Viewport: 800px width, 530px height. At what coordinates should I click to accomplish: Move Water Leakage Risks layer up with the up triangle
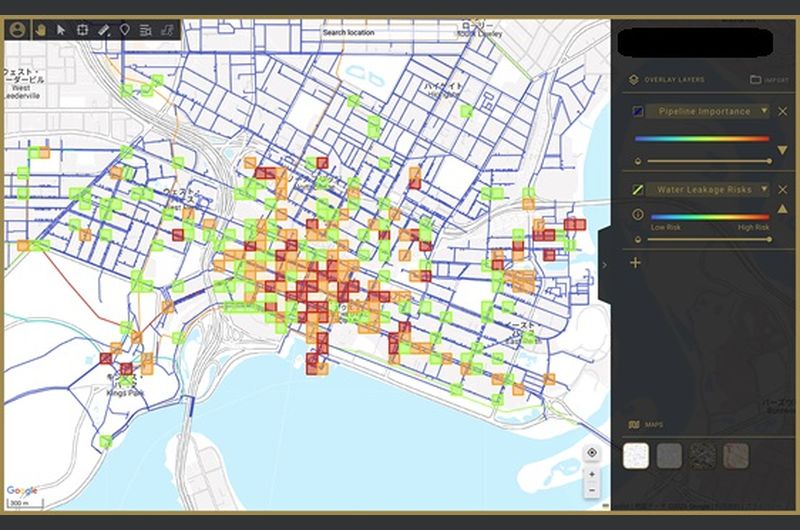(x=783, y=209)
